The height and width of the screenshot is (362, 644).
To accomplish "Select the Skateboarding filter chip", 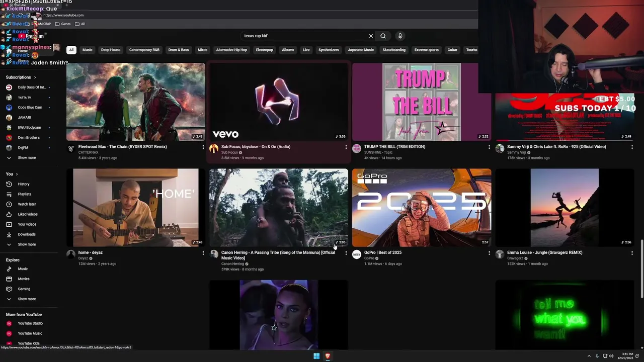I will (x=394, y=50).
